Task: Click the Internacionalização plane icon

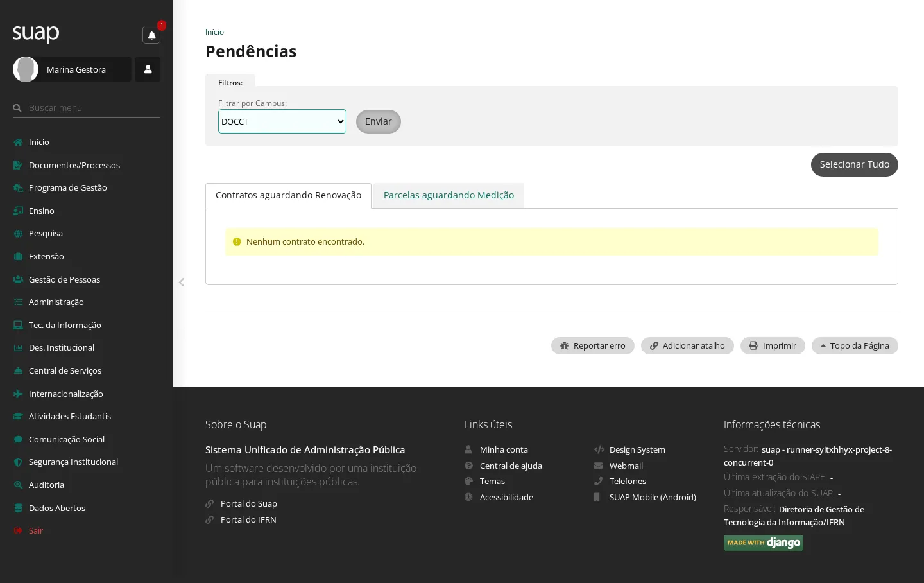Action: [18, 394]
